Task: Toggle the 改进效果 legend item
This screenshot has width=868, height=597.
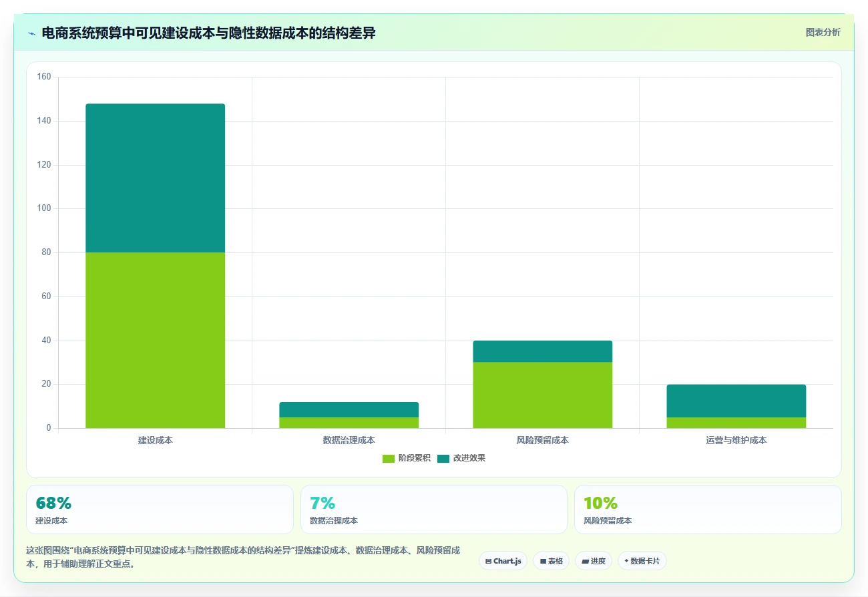Action: click(x=461, y=458)
